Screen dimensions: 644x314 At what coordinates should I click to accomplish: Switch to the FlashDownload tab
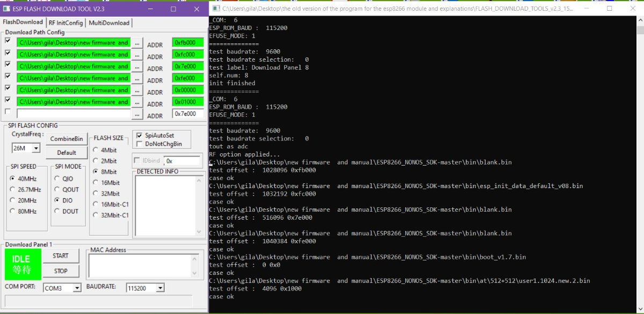click(23, 22)
